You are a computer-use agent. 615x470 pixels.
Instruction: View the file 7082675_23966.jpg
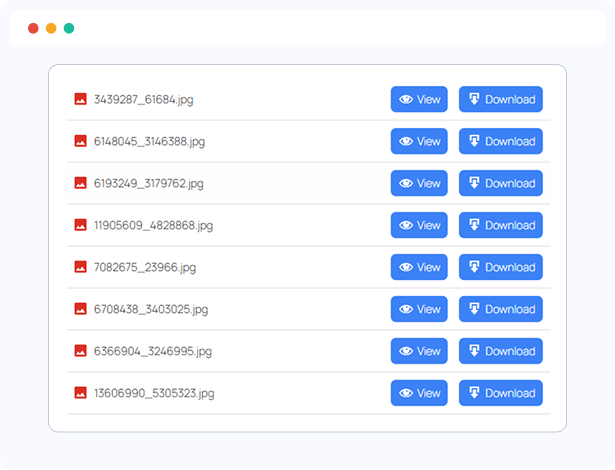pos(419,267)
